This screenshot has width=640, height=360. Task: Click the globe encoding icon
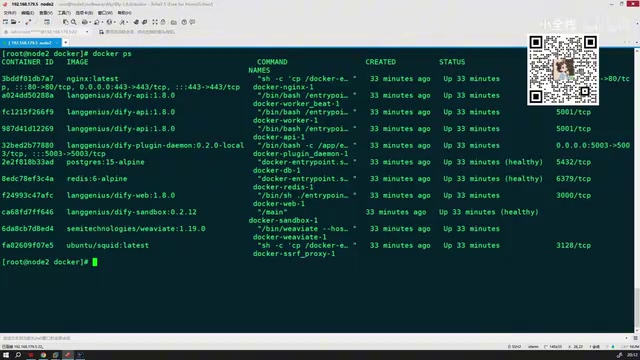click(109, 22)
